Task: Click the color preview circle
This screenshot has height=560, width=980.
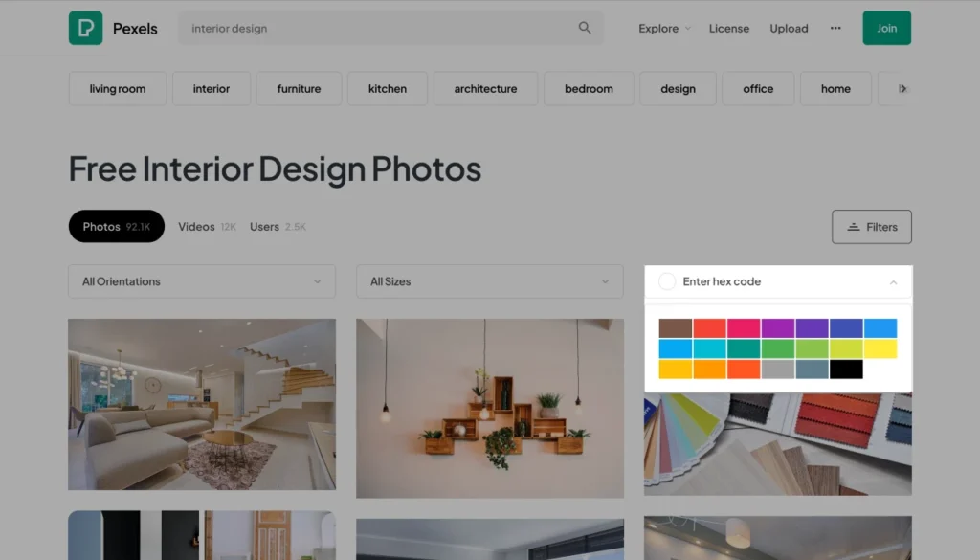Action: [667, 281]
